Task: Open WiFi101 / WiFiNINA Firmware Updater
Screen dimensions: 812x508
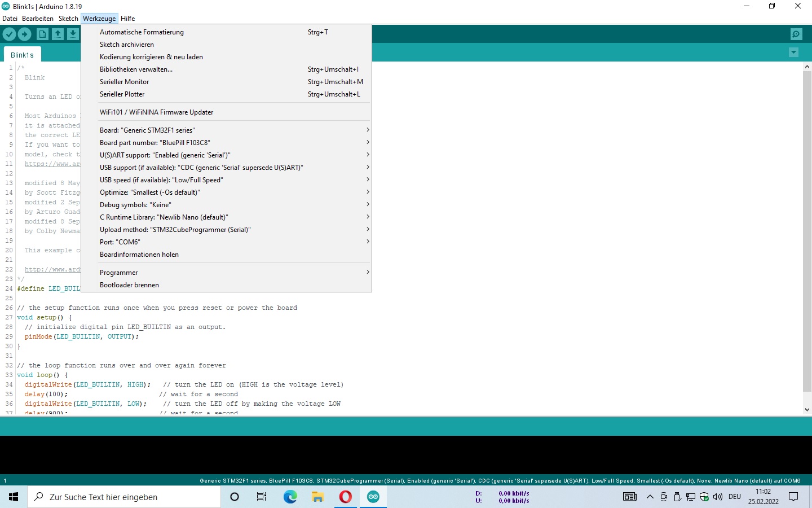Action: pos(226,112)
